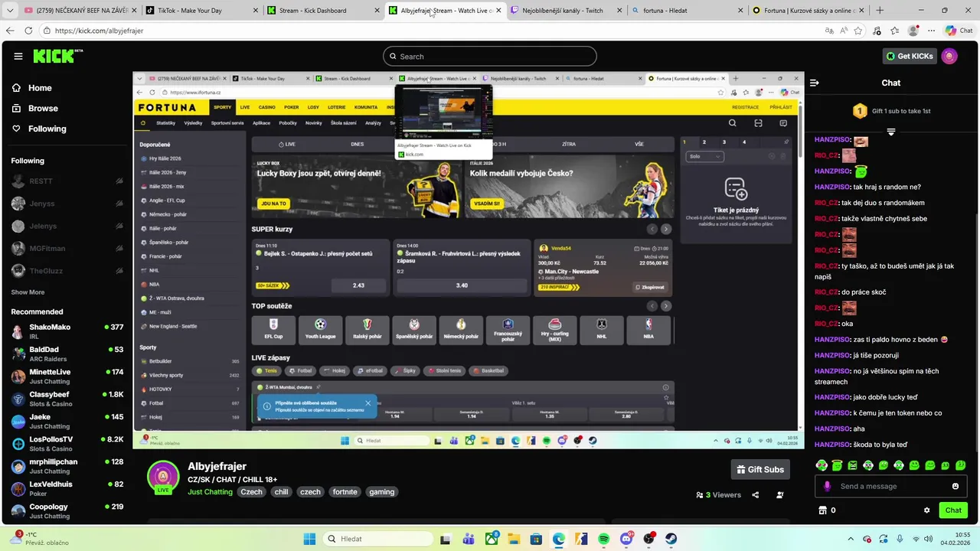Click the Get KICKs button
The height and width of the screenshot is (551, 980).
click(909, 56)
